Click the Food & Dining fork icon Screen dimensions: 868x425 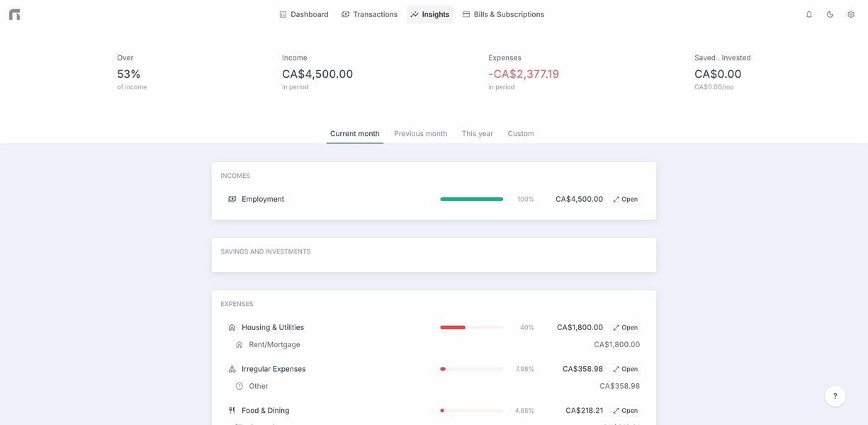[232, 411]
